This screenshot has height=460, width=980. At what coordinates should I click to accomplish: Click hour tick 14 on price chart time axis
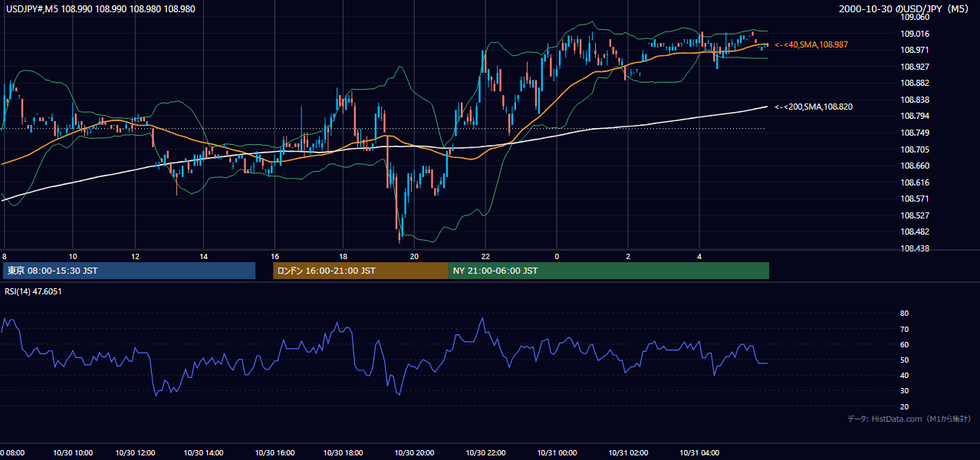204,256
